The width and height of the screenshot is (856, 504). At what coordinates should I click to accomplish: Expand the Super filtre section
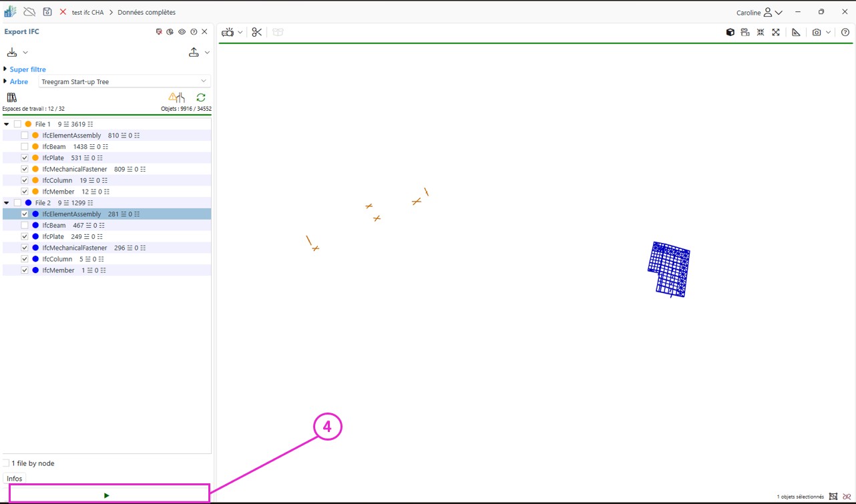pos(5,69)
